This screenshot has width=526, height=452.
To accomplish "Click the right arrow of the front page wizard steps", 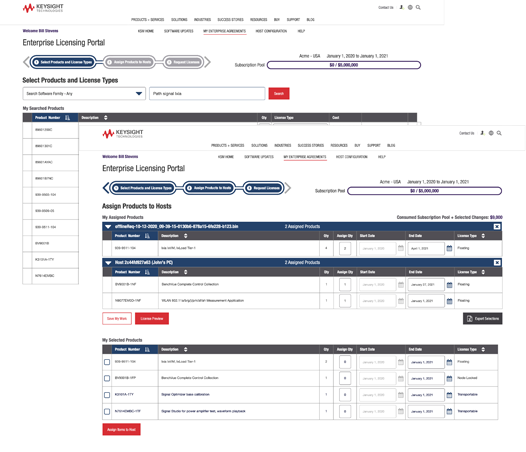I will [288, 188].
